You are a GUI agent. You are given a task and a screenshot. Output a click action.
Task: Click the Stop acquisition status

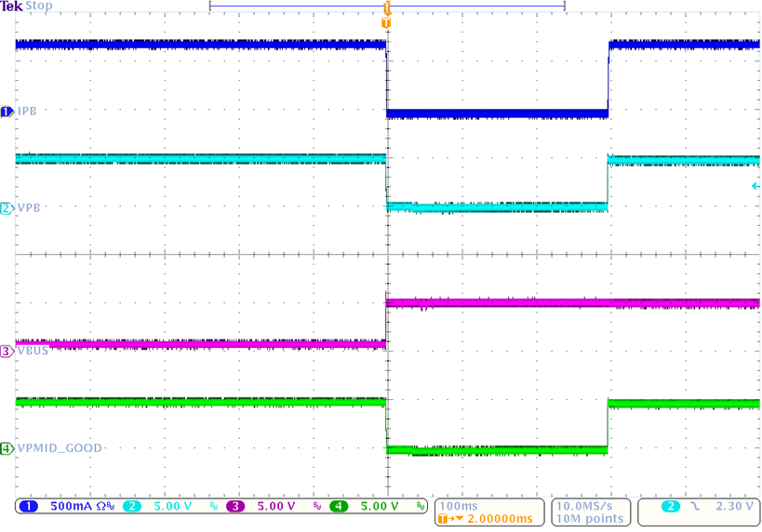39,7
